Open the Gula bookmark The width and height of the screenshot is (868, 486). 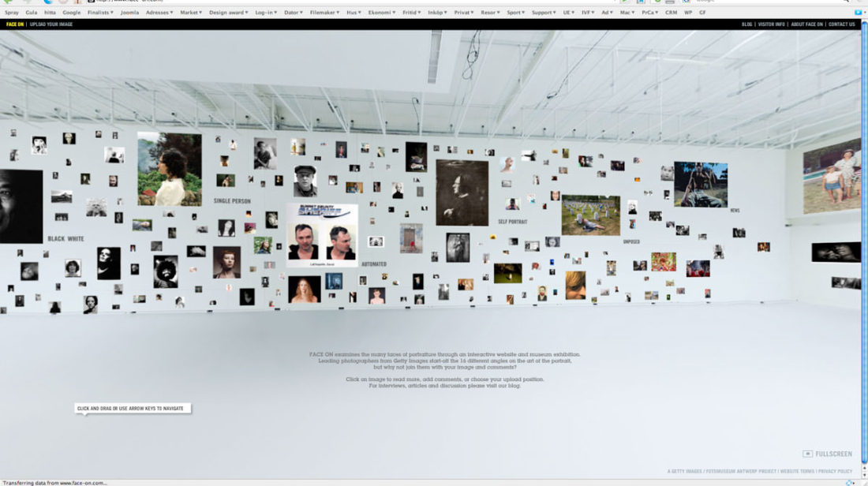(32, 12)
